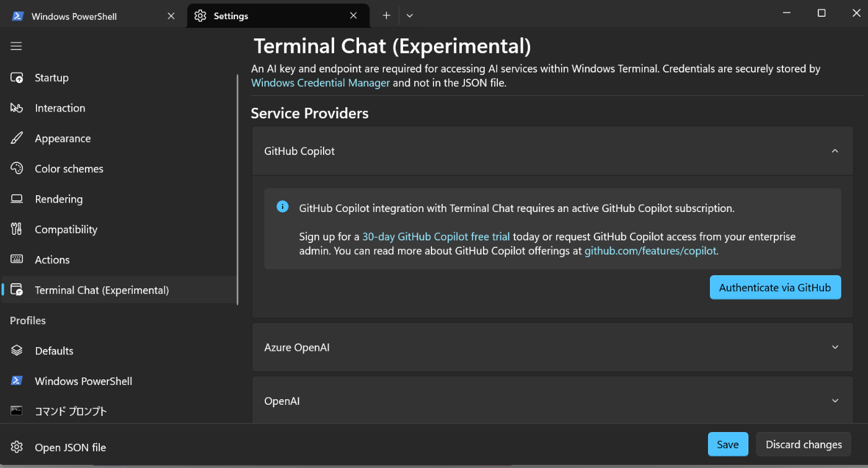Click the Startup icon in sidebar

tap(17, 78)
